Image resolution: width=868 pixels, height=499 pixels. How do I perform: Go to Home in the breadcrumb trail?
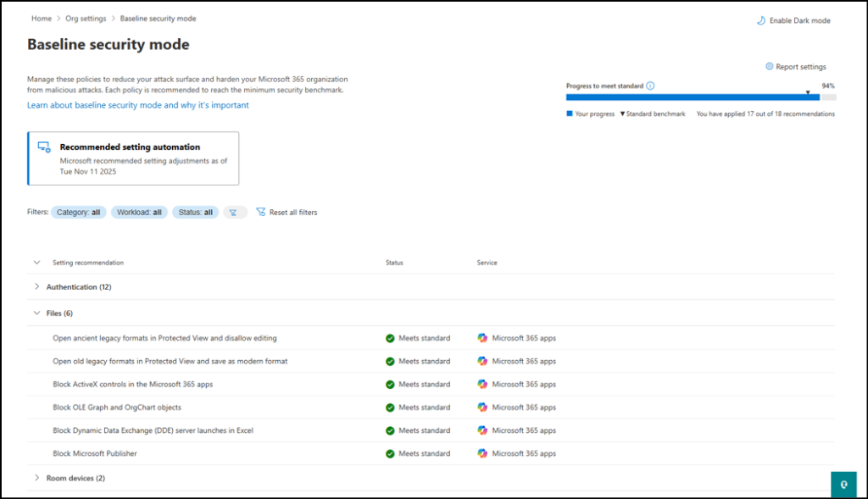(41, 18)
